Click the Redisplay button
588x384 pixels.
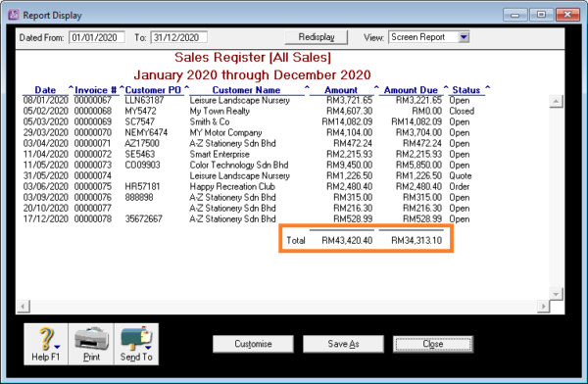click(x=317, y=37)
